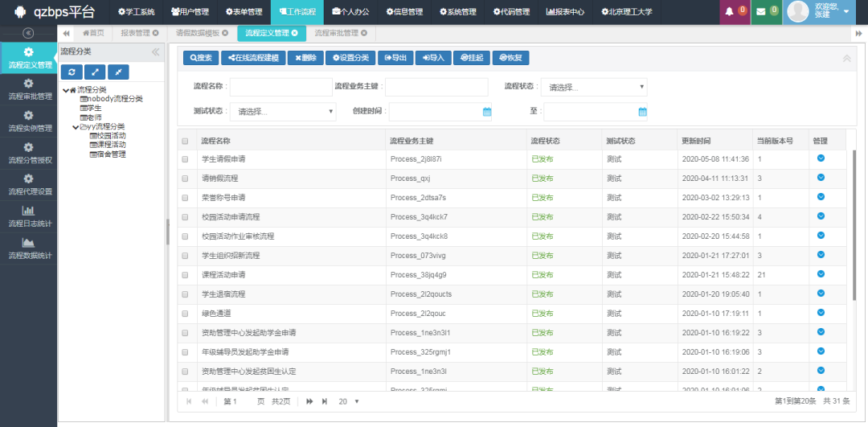This screenshot has height=427, width=868.
Task: Switch to the 流程审批管理 tab
Action: (336, 33)
